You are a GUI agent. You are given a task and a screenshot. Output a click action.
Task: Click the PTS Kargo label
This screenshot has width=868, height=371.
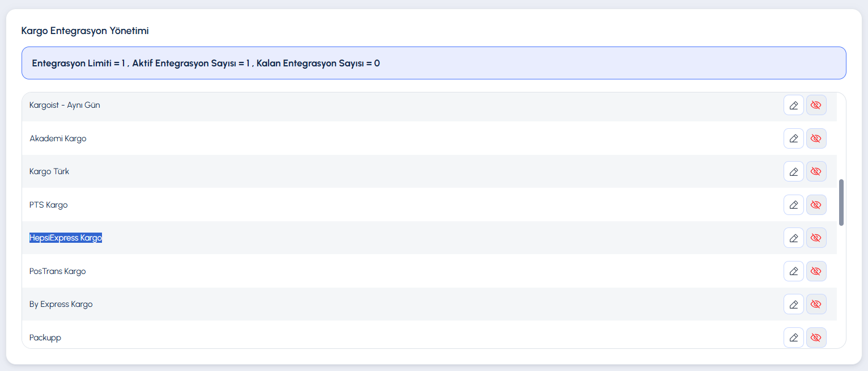pos(49,205)
